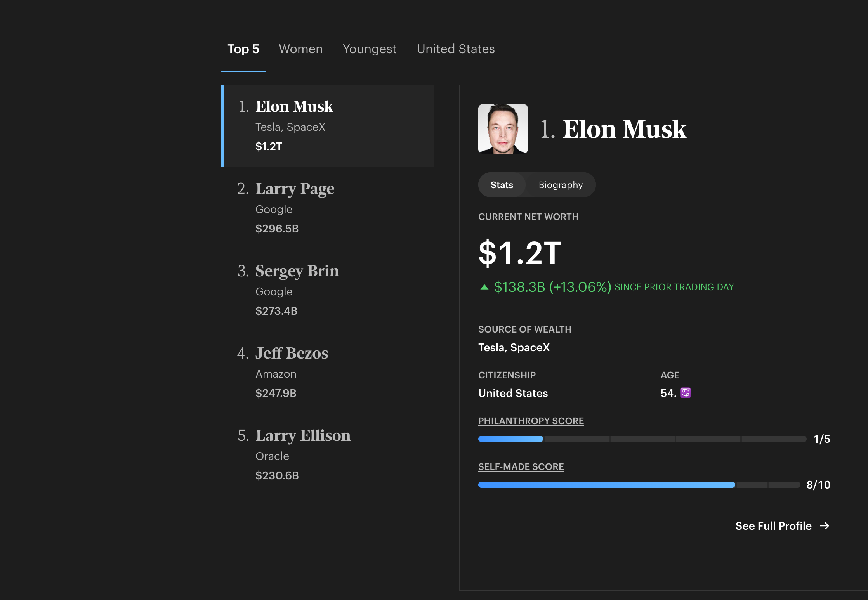The width and height of the screenshot is (868, 600).
Task: Switch to the Biography view
Action: pos(561,185)
